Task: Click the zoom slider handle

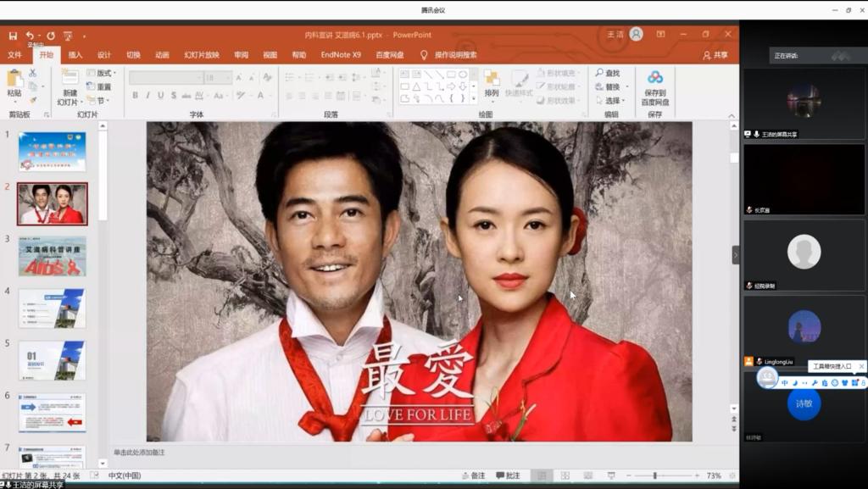Action: click(x=654, y=475)
